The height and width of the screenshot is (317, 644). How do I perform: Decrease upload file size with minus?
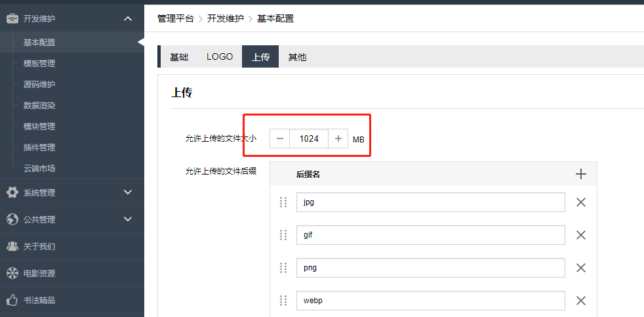(x=280, y=138)
